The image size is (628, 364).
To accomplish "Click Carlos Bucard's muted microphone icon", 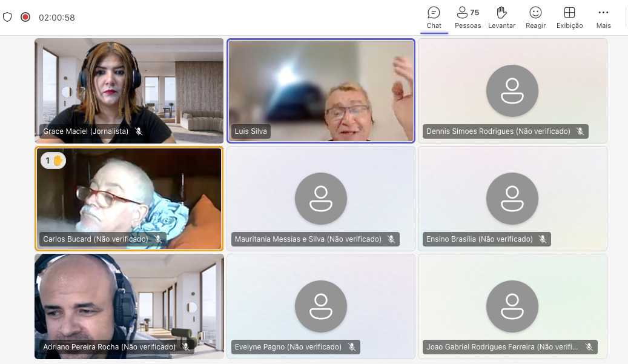I will pyautogui.click(x=158, y=239).
